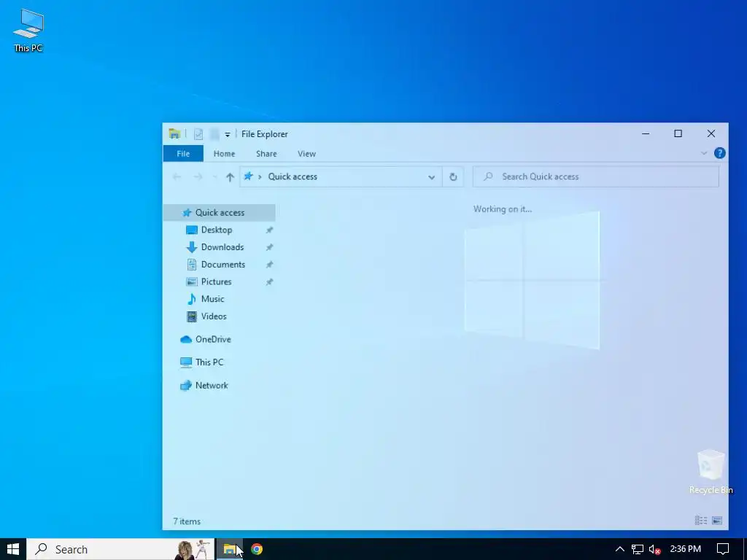Open Videos in the navigation pane
The width and height of the screenshot is (747, 560).
coord(214,316)
